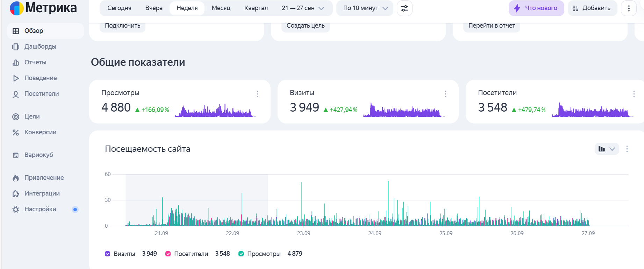The height and width of the screenshot is (269, 644).
Task: Open the filter settings sliders icon
Action: point(405,8)
